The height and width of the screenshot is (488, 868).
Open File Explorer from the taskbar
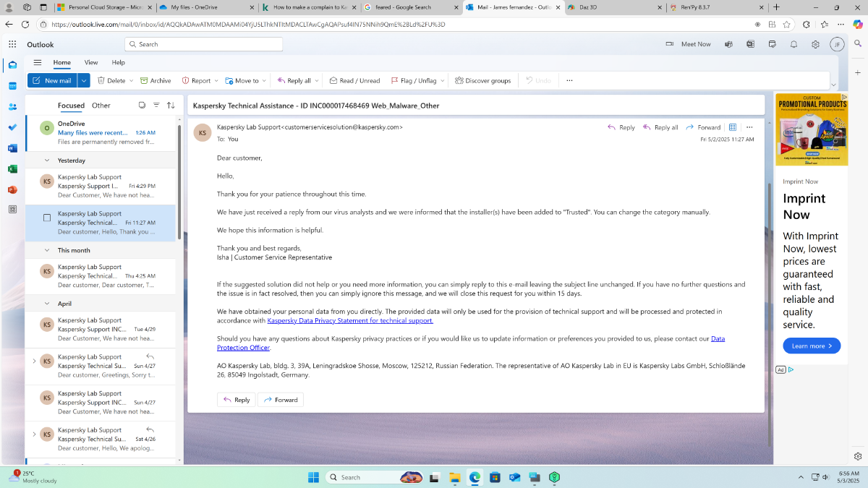455,477
